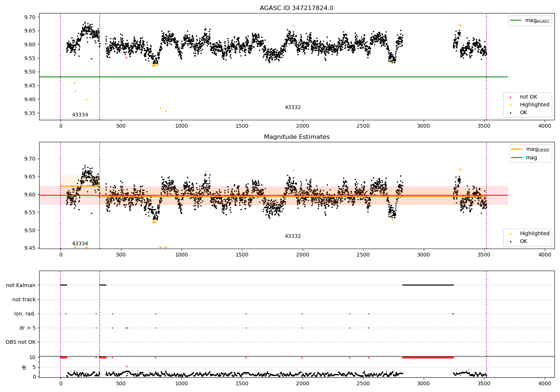Click the 'Highlighted' legend entry in top plot

click(x=530, y=105)
